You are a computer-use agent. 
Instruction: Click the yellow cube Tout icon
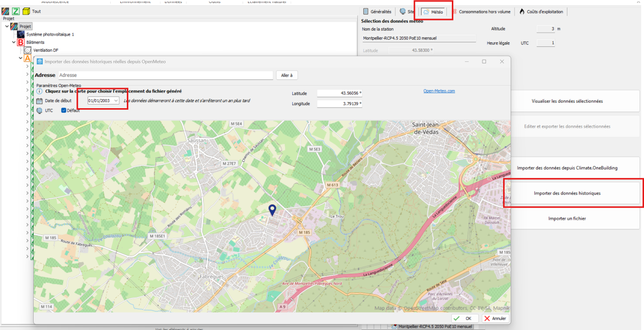click(26, 11)
